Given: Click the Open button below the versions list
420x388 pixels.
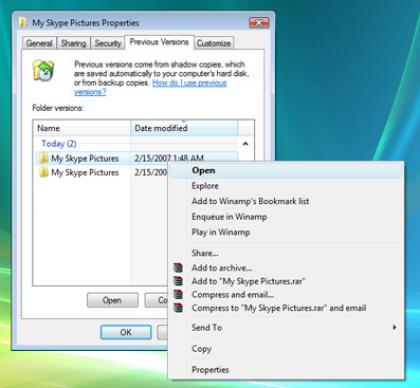Looking at the screenshot, I should click(112, 300).
